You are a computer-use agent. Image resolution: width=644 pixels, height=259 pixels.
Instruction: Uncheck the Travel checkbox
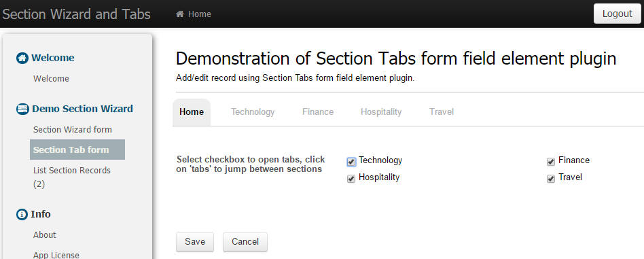click(x=551, y=179)
